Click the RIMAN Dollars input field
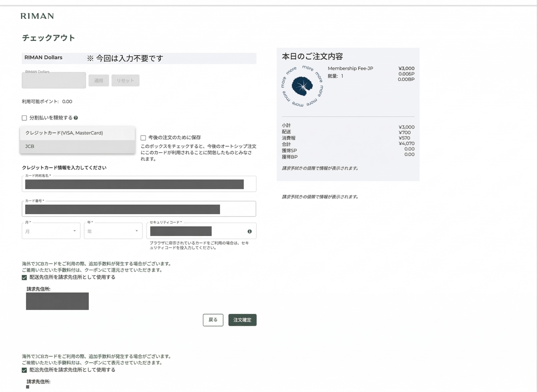The height and width of the screenshot is (392, 537). coord(54,80)
